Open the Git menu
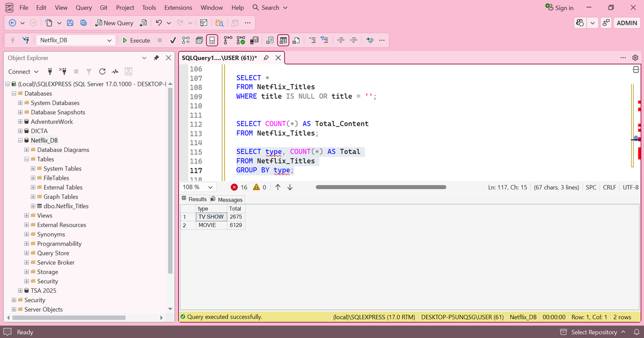This screenshot has height=338, width=644. point(104,8)
